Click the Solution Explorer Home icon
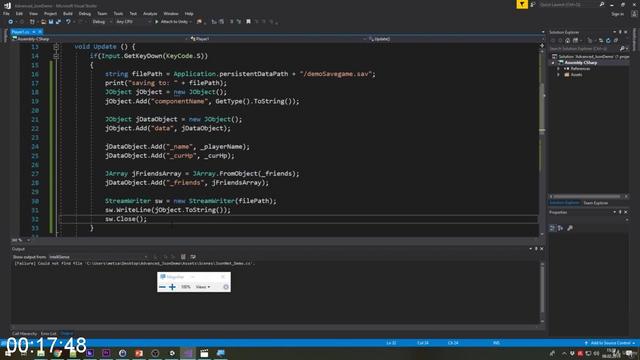 click(x=568, y=40)
